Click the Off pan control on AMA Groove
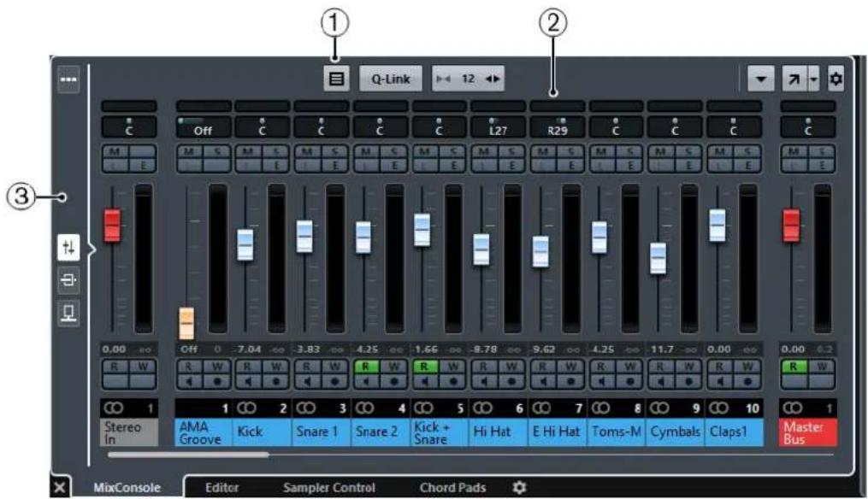The image size is (868, 499). pos(204,127)
